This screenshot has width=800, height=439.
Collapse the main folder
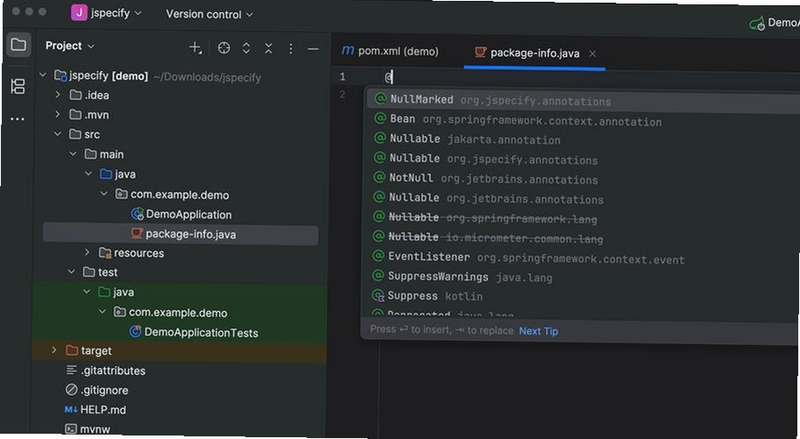coord(72,154)
